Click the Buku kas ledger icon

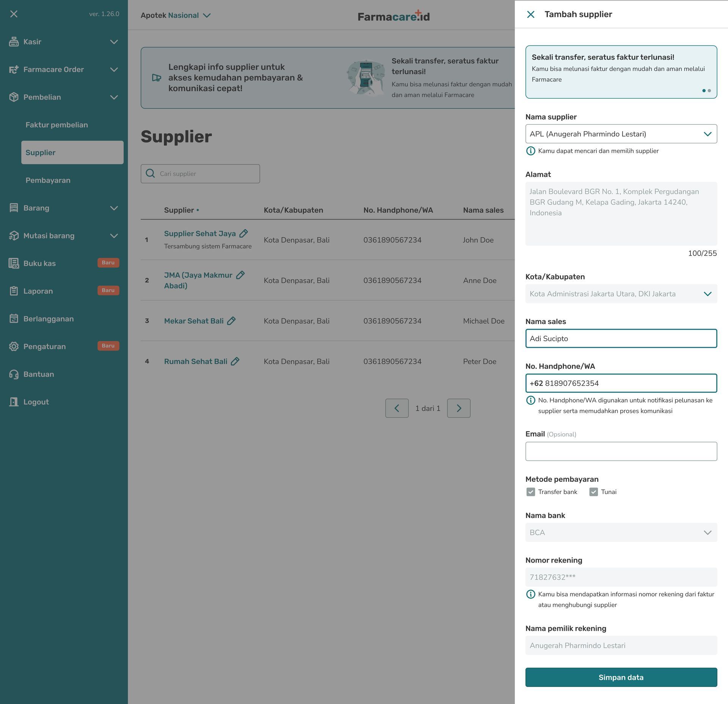click(14, 263)
